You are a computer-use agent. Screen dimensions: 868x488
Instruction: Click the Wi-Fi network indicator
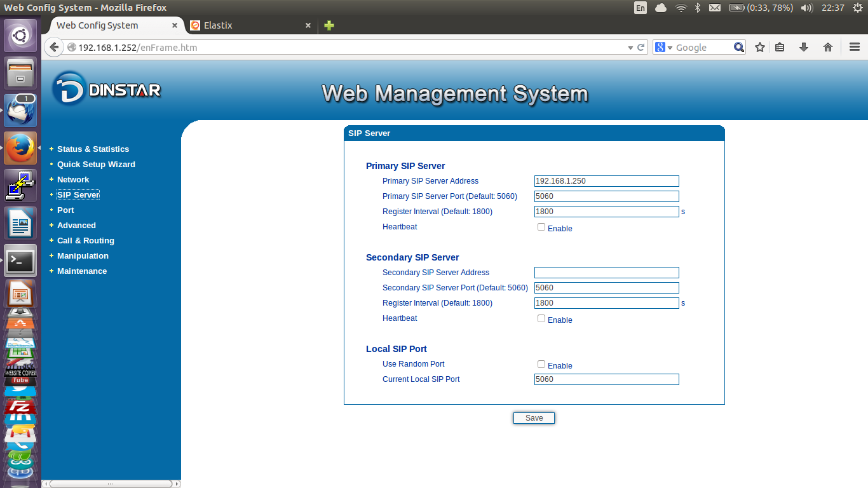click(x=681, y=8)
